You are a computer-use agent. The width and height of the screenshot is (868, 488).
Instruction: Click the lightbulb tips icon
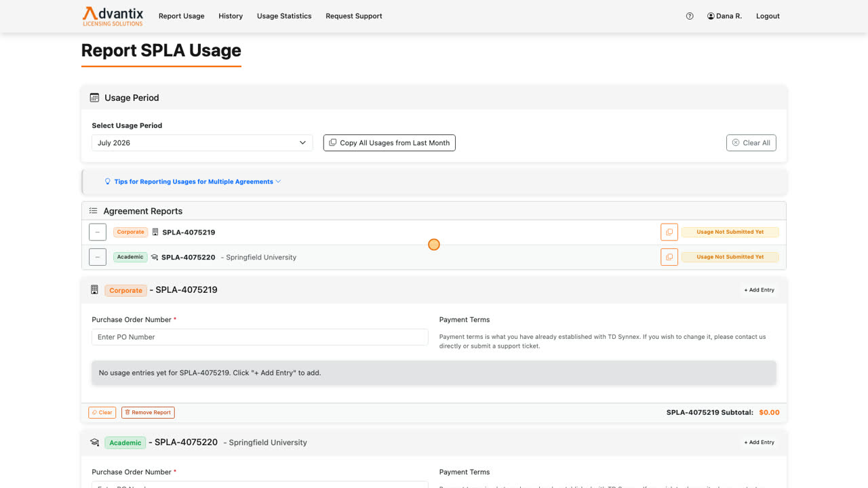point(108,182)
